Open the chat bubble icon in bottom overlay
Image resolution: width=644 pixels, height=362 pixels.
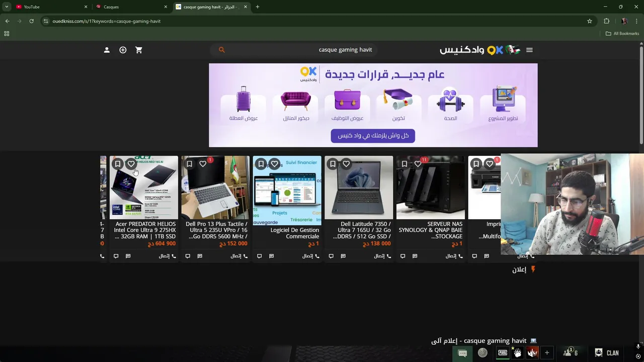(x=462, y=353)
